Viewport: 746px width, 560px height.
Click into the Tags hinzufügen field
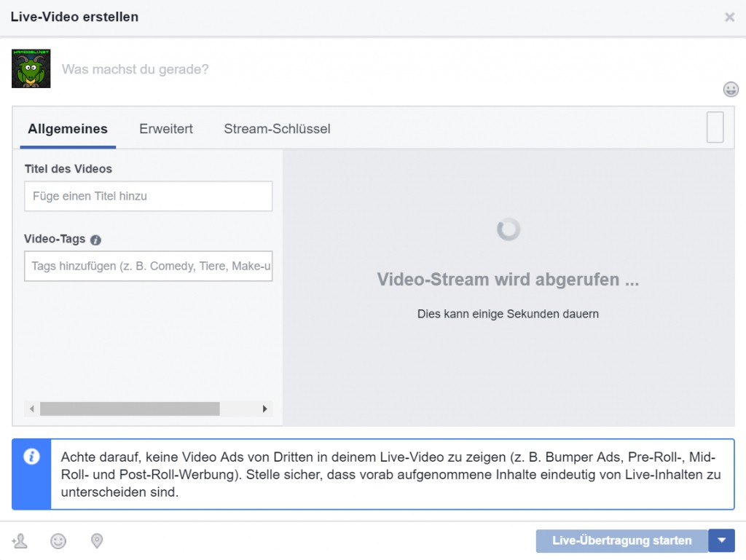[148, 267]
